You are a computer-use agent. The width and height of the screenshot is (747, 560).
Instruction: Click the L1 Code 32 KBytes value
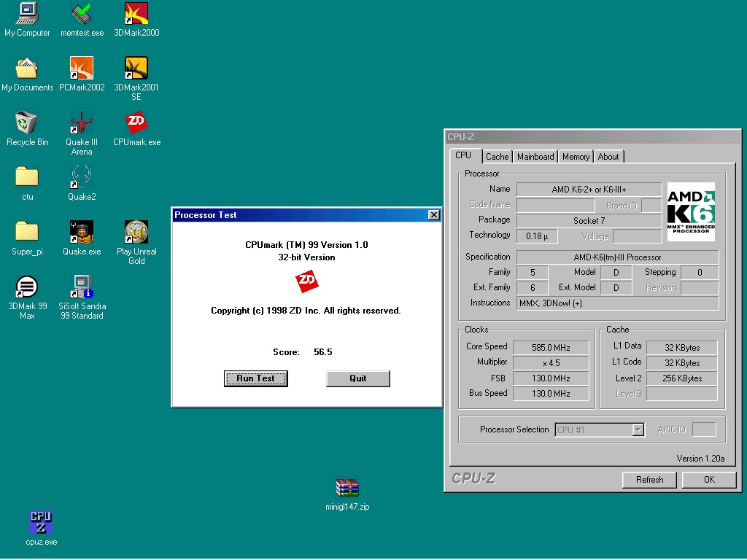point(682,363)
